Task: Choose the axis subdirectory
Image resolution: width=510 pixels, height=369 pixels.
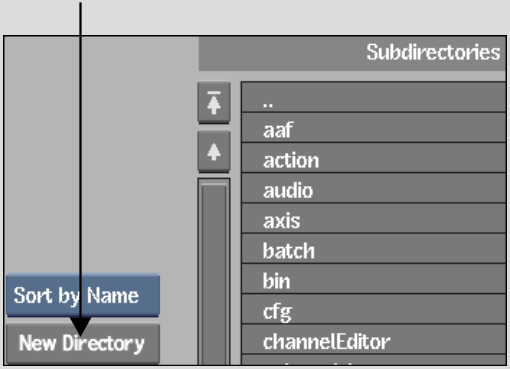Action: tap(374, 218)
